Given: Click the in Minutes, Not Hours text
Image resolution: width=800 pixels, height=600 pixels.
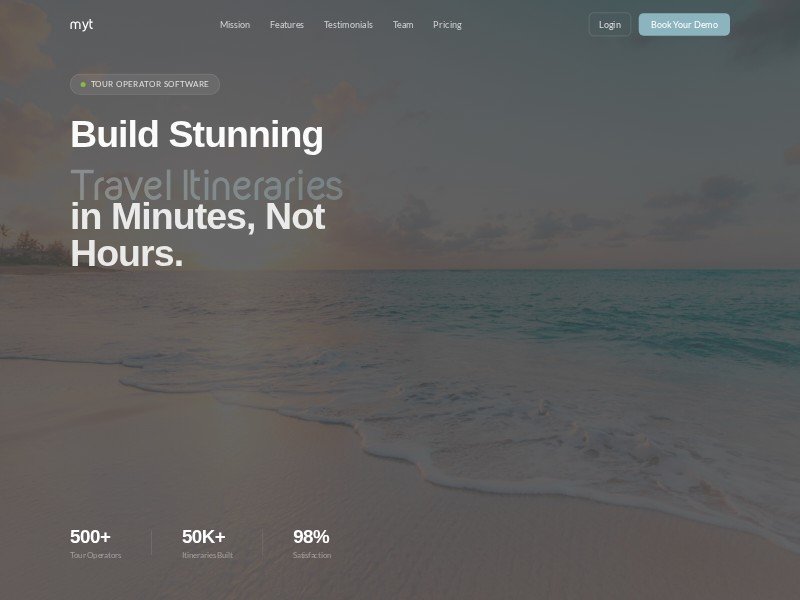Looking at the screenshot, I should click(198, 235).
